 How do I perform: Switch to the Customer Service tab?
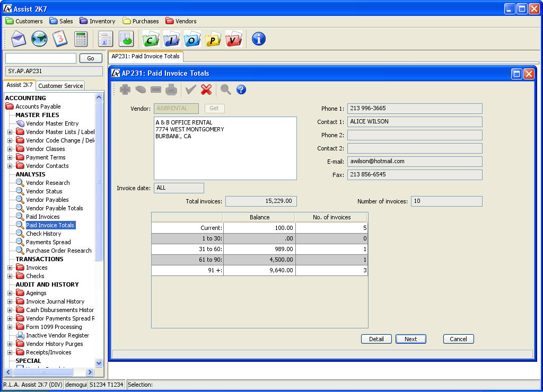click(x=60, y=86)
